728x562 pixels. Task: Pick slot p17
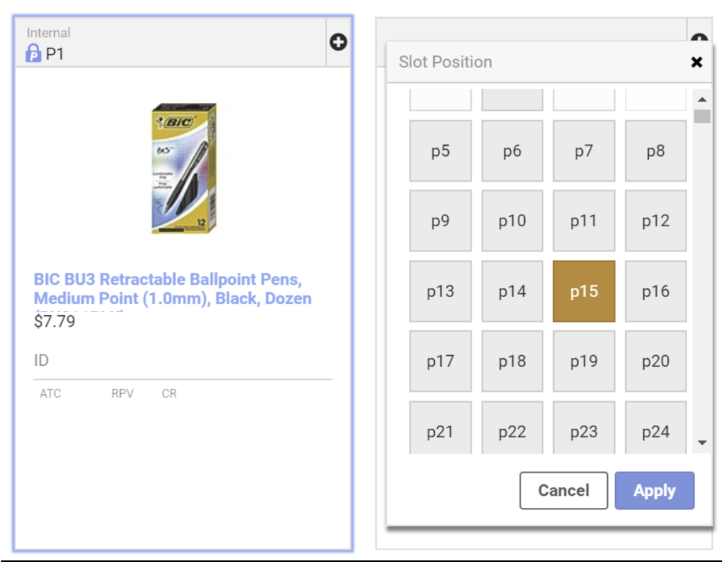pos(440,361)
